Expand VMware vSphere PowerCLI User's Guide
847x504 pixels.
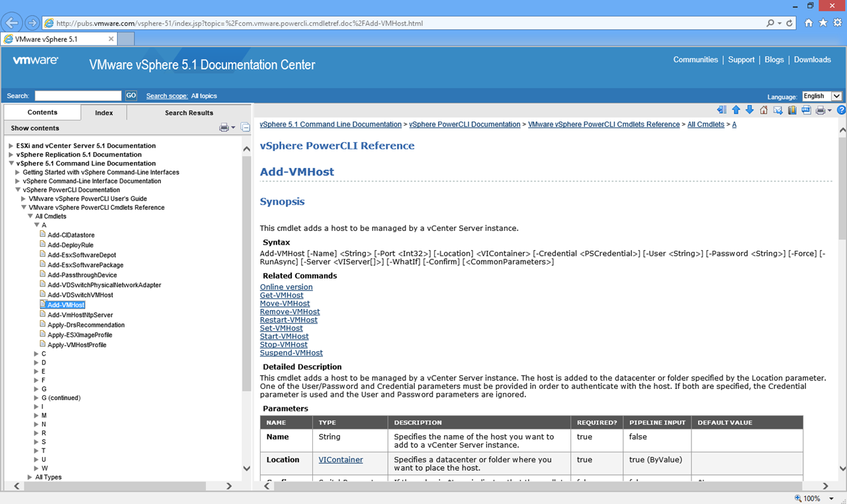point(24,198)
